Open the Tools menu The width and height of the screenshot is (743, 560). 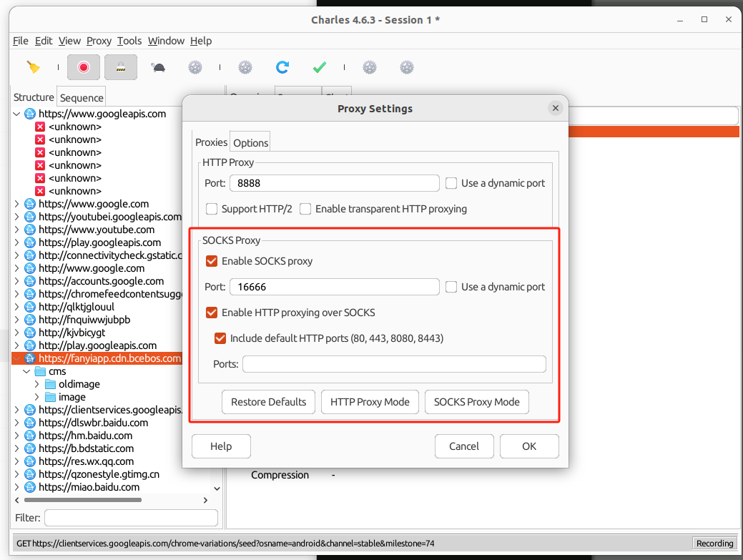click(x=129, y=41)
